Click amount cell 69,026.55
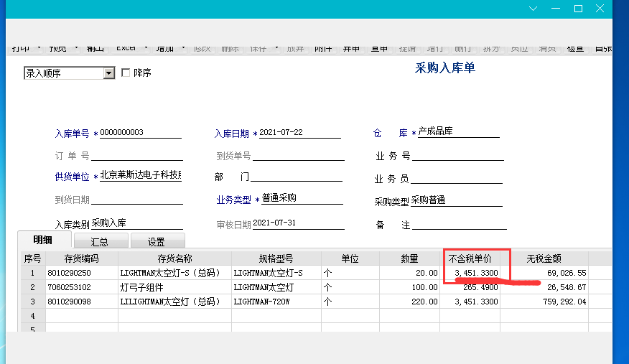629x364 pixels. click(544, 273)
